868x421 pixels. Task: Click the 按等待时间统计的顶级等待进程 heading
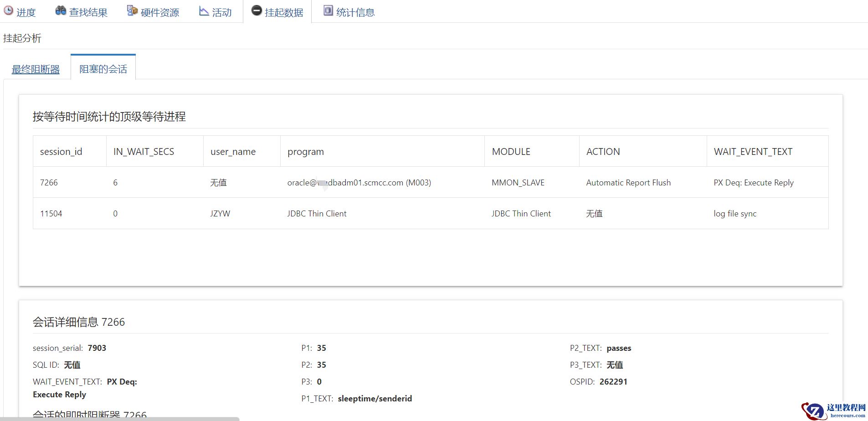pyautogui.click(x=109, y=117)
